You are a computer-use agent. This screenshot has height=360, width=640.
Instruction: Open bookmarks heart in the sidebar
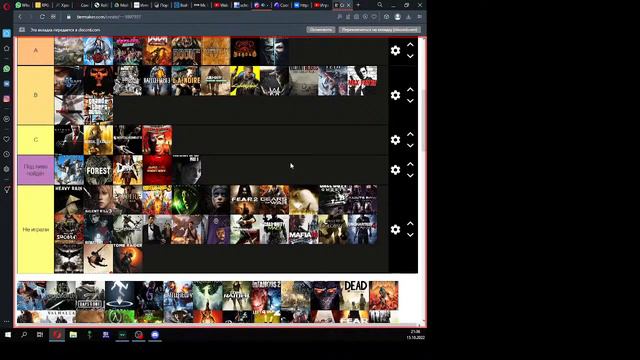pyautogui.click(x=7, y=139)
